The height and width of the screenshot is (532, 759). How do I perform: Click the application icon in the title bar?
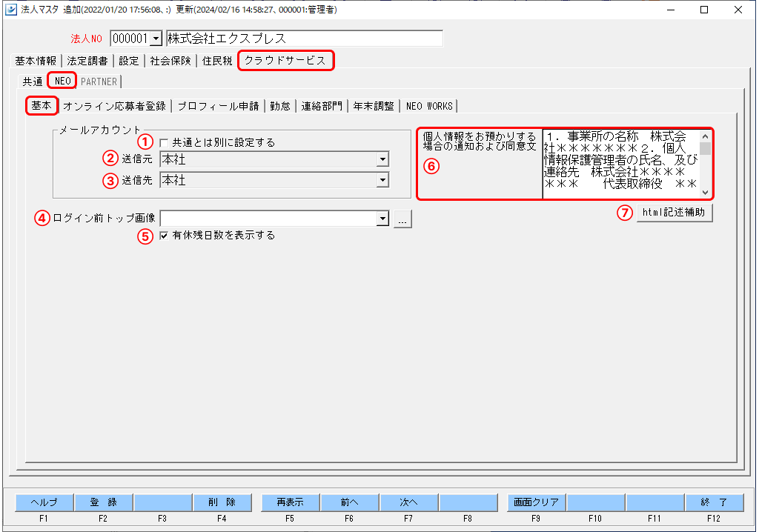click(11, 10)
